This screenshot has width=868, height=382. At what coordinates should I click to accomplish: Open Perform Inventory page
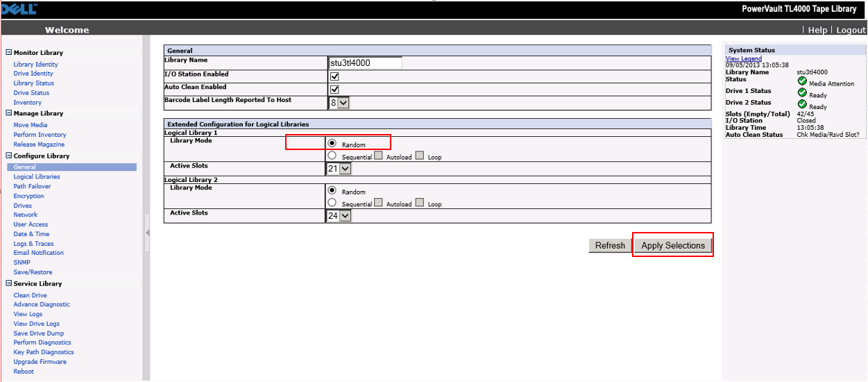coord(40,135)
